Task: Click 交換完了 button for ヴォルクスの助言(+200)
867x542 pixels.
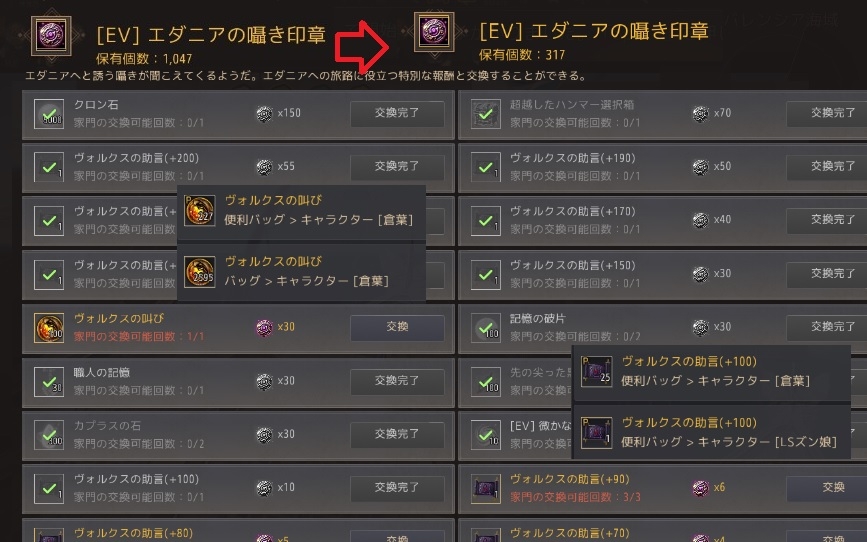Action: 397,166
